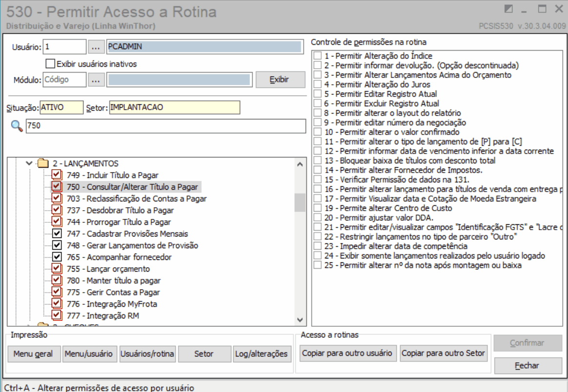Click Copiar para outro Setor
This screenshot has height=392, width=568.
click(x=444, y=353)
